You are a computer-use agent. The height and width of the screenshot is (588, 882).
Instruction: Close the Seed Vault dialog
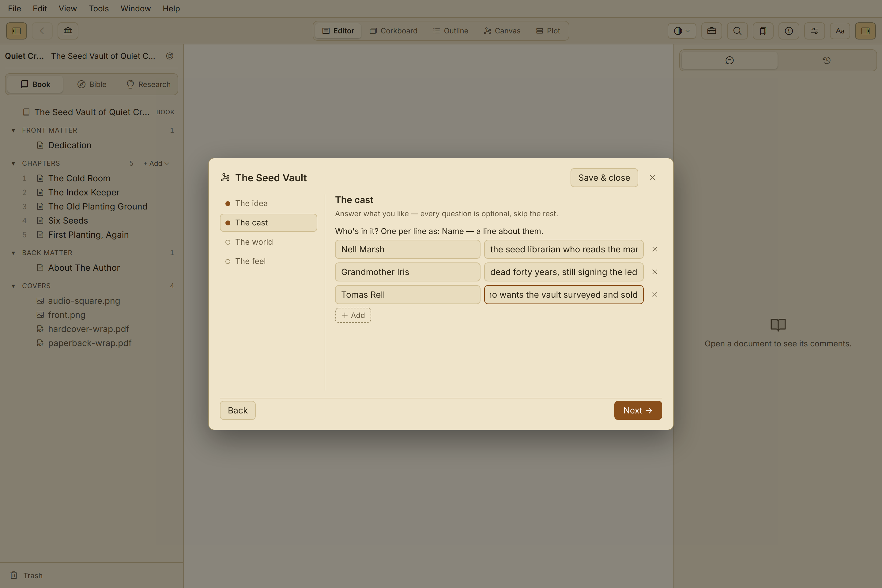[653, 178]
